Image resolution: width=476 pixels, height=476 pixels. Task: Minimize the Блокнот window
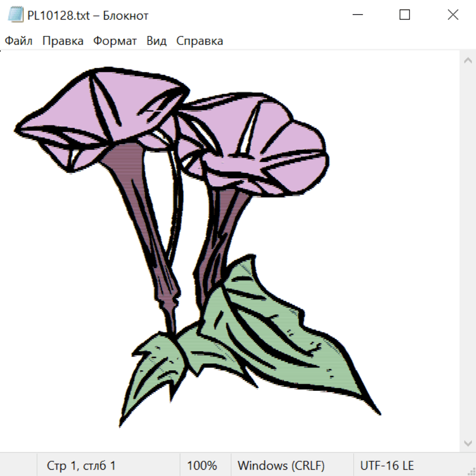coord(356,15)
